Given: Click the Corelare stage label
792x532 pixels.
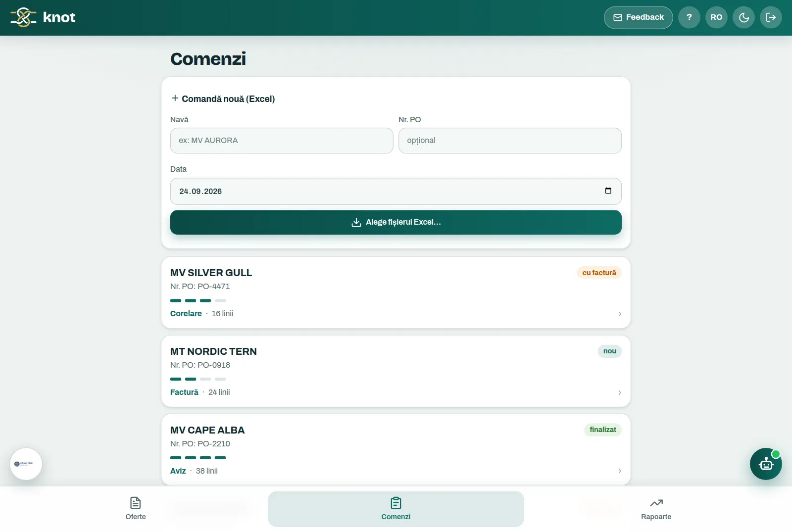Looking at the screenshot, I should [186, 314].
